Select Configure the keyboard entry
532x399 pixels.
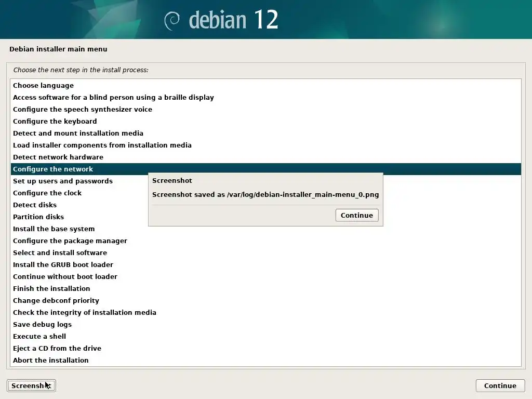(x=265, y=121)
